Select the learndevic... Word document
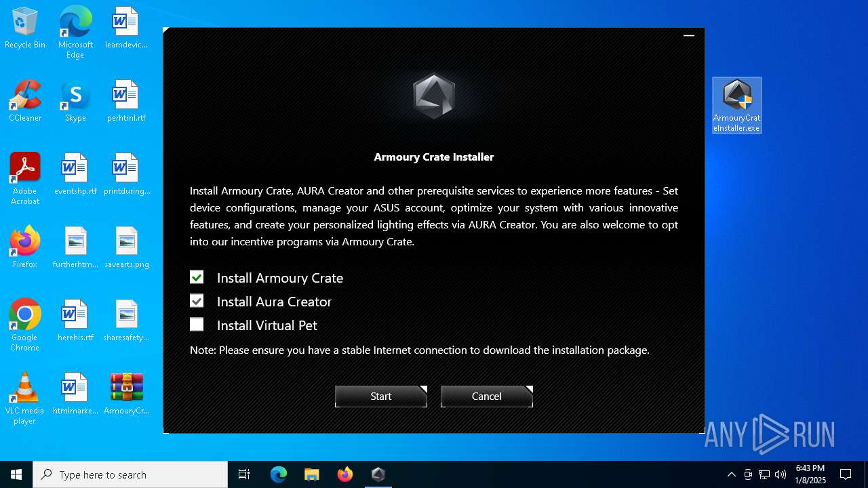The width and height of the screenshot is (868, 488). [126, 28]
